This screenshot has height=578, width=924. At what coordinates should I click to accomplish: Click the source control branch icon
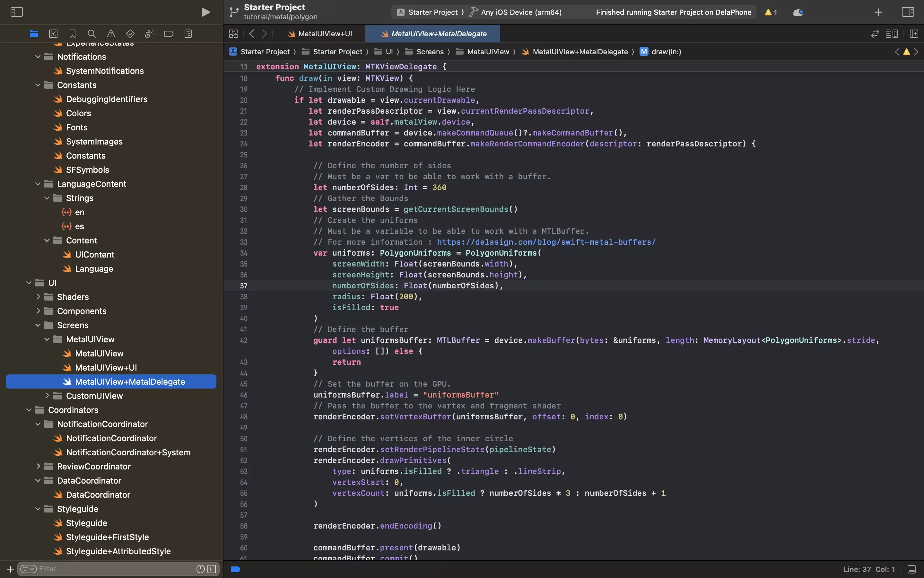pyautogui.click(x=234, y=12)
